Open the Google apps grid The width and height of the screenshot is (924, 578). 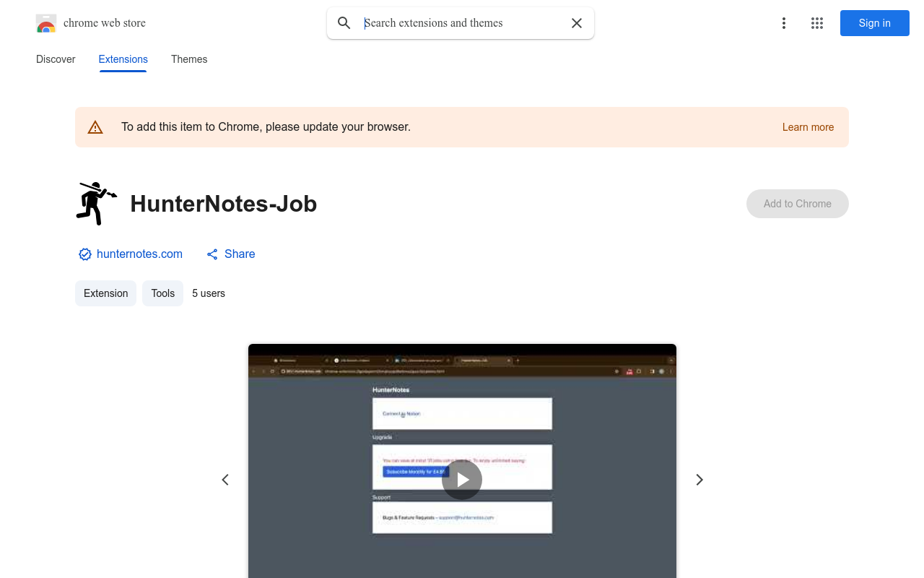point(816,23)
